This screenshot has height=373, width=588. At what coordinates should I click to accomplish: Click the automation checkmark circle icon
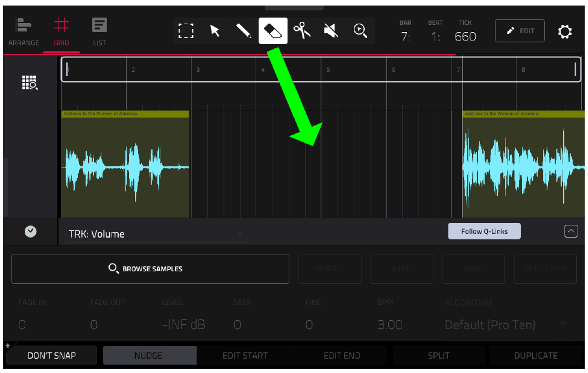click(x=31, y=232)
